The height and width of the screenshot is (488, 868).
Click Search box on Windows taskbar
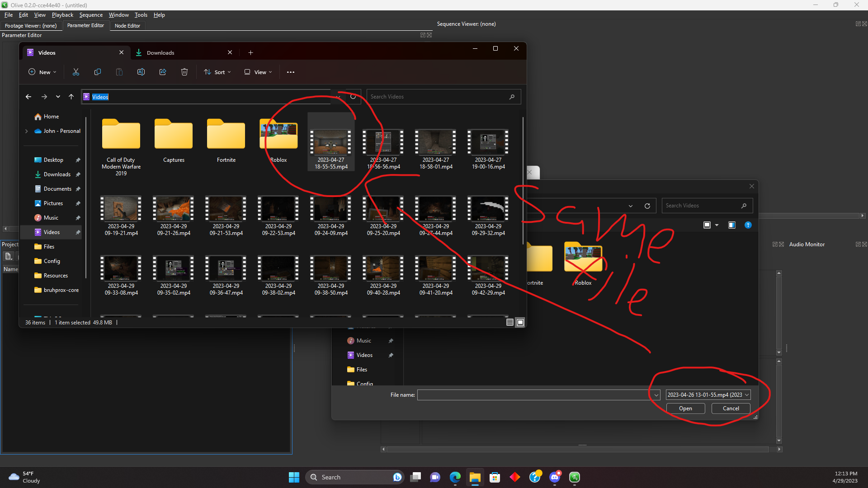coord(354,477)
